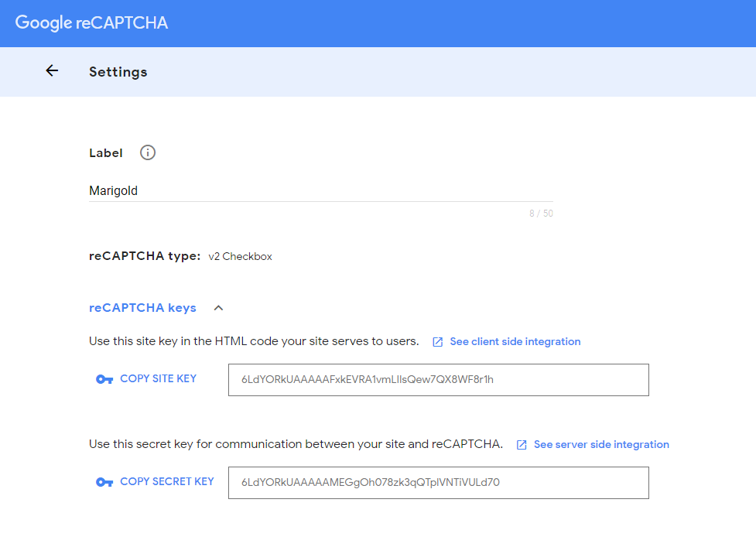This screenshot has width=756, height=537.
Task: Open the server side integration external-link icon
Action: [x=522, y=444]
